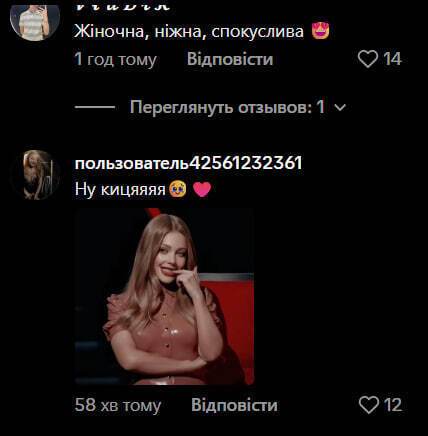Viewport: 428px width, 436px height.
Task: Click the pleading face emoji in second comment
Action: pyautogui.click(x=178, y=189)
